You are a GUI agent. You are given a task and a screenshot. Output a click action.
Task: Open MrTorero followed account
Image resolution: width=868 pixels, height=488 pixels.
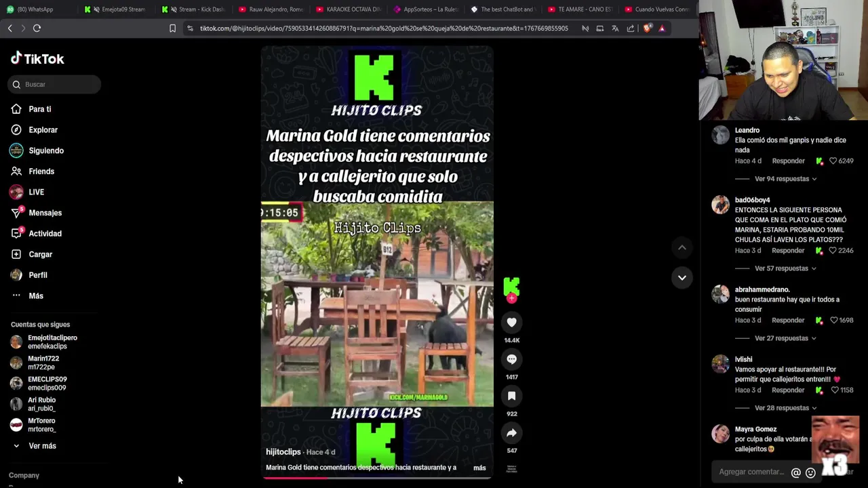(33, 425)
